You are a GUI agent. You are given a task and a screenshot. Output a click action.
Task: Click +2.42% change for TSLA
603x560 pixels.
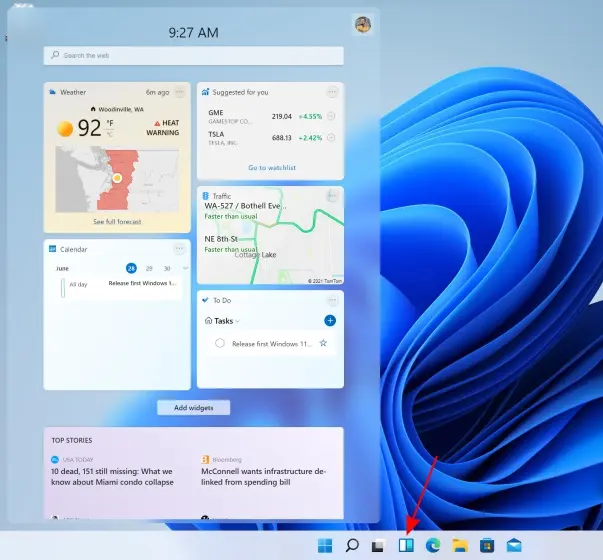[310, 138]
